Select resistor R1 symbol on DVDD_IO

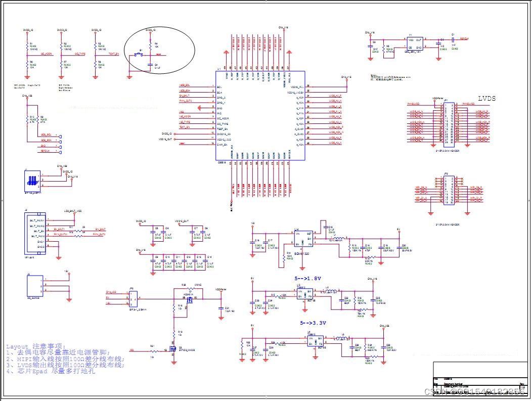point(27,46)
